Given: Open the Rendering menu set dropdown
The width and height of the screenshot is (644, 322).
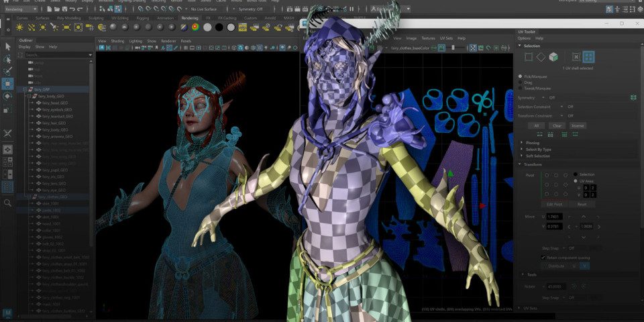Looking at the screenshot, I should click(21, 9).
